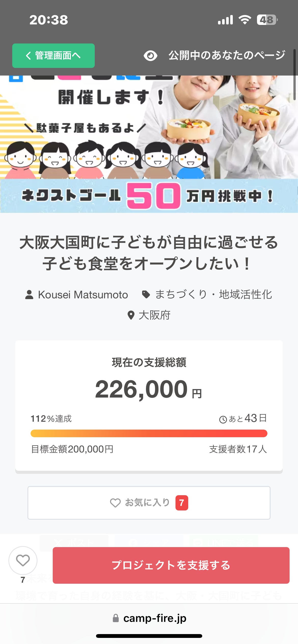Tap the camp-fire.jp address bar
The image size is (298, 644).
[154, 618]
